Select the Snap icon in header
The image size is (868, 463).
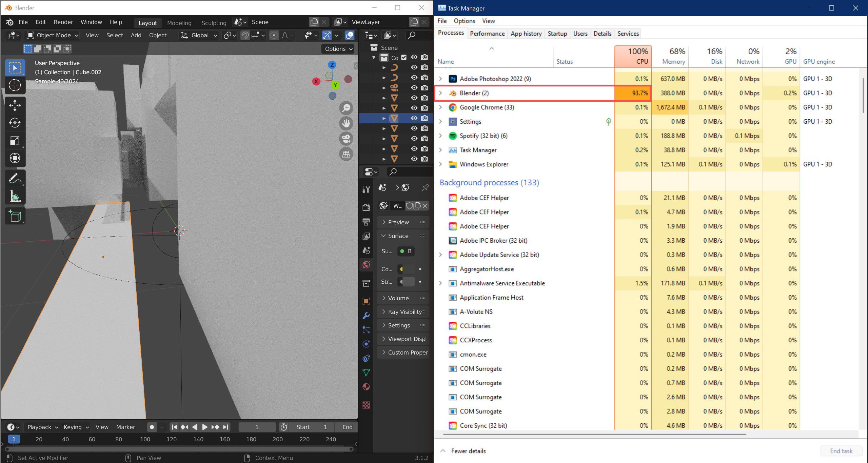coord(244,36)
